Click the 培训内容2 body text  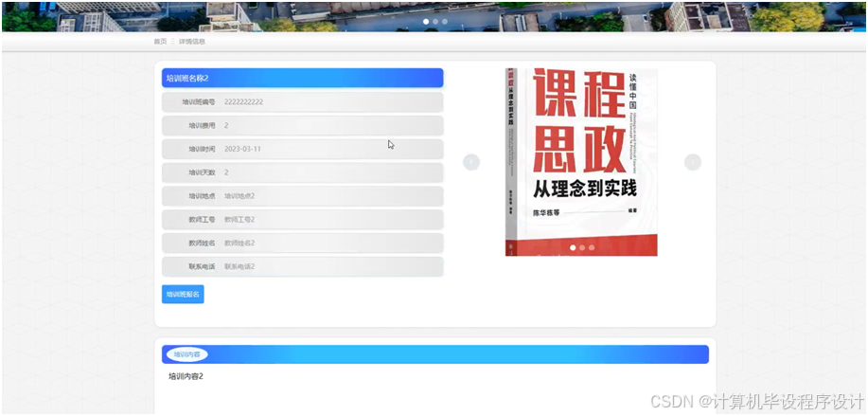point(186,376)
